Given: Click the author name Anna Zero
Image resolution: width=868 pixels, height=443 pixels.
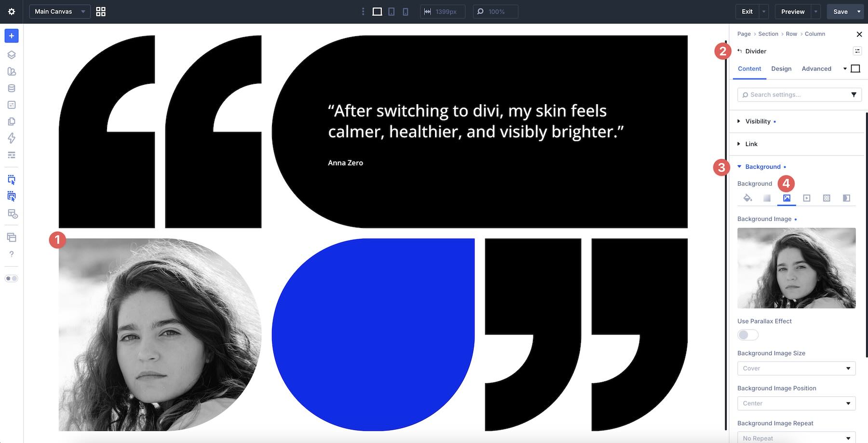Looking at the screenshot, I should pyautogui.click(x=345, y=163).
